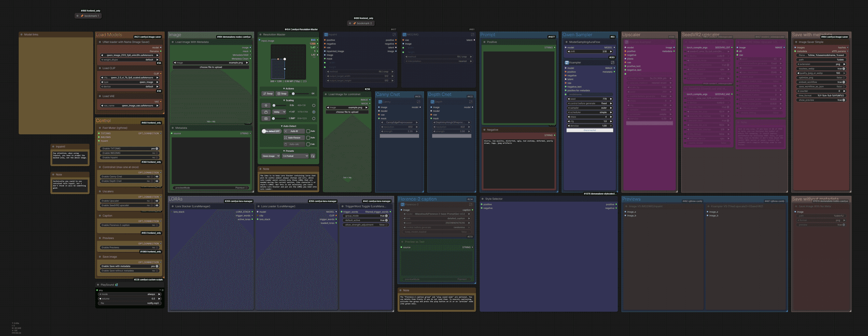Click the shift field in ModelSamplingAuraFlow
The width and height of the screenshot is (868, 336).
[x=590, y=52]
